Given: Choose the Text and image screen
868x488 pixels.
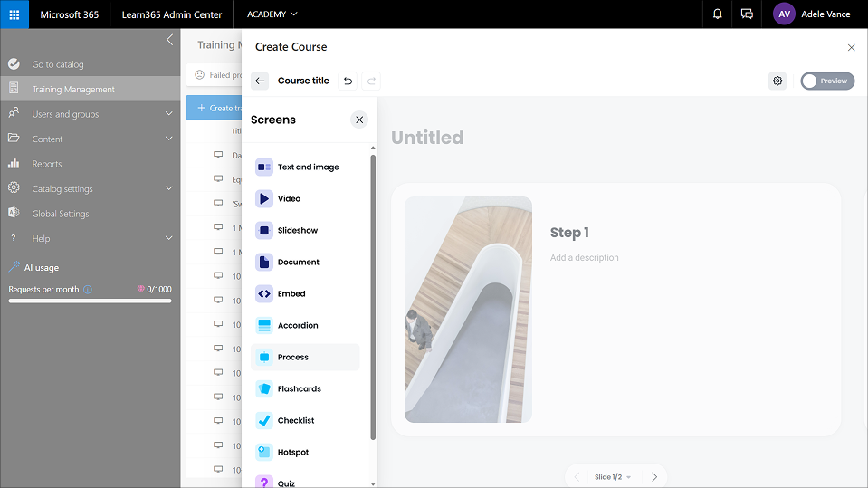Looking at the screenshot, I should point(308,167).
